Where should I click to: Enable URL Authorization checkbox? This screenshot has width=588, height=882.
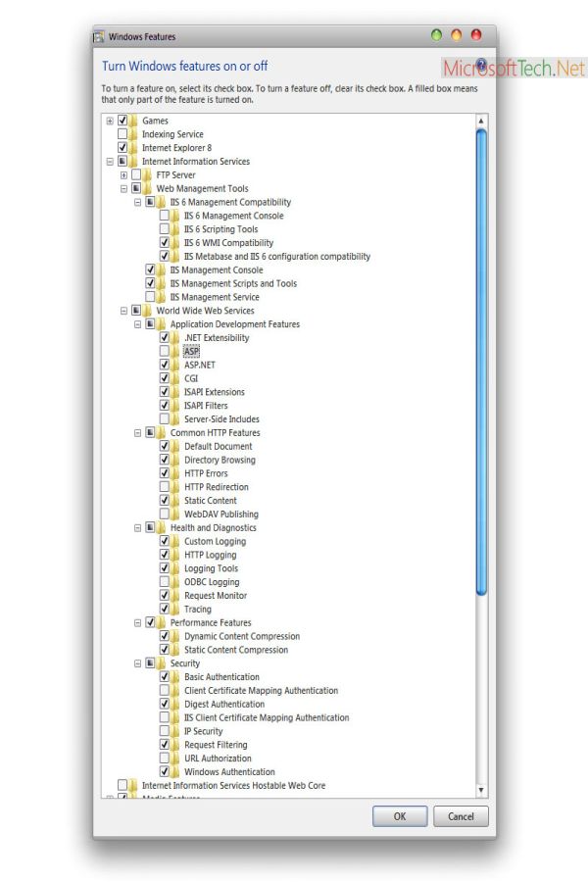tap(165, 758)
